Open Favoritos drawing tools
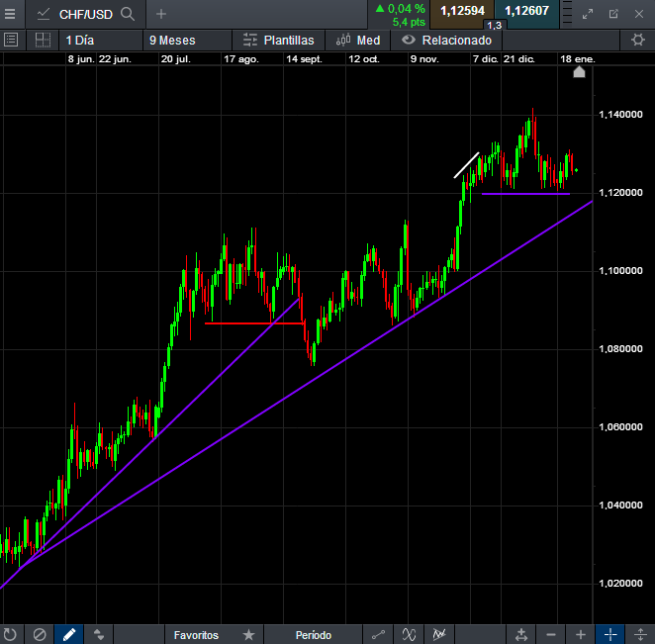Image resolution: width=655 pixels, height=644 pixels. [196, 635]
